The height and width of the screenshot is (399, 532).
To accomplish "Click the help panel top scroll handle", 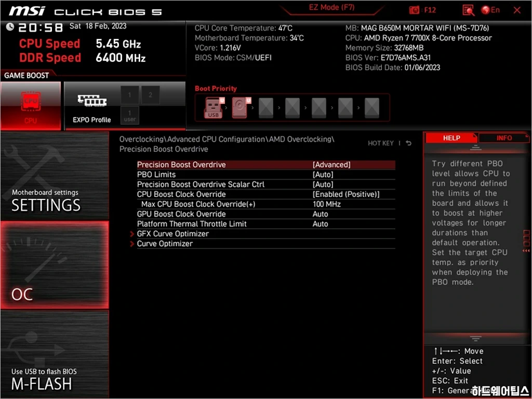I will coord(476,148).
